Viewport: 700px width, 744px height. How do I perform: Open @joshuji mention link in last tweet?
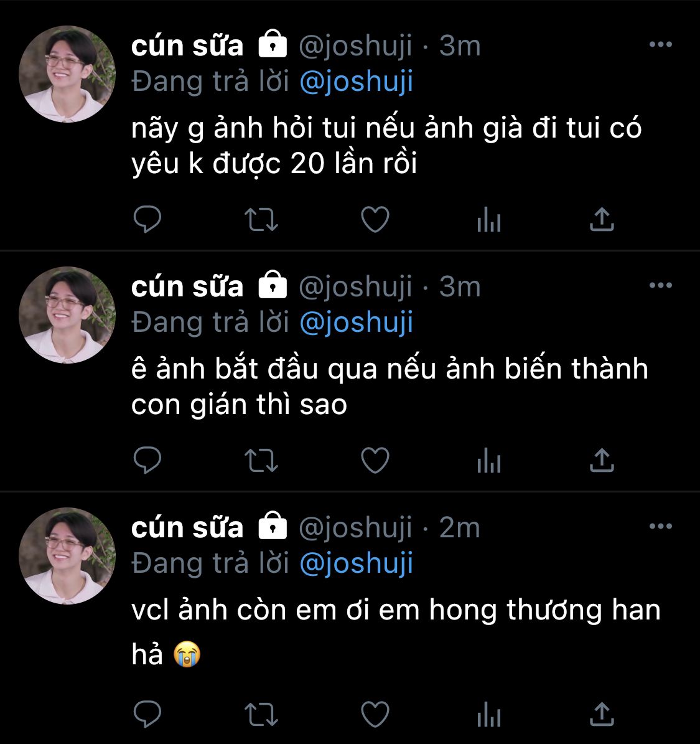[356, 563]
